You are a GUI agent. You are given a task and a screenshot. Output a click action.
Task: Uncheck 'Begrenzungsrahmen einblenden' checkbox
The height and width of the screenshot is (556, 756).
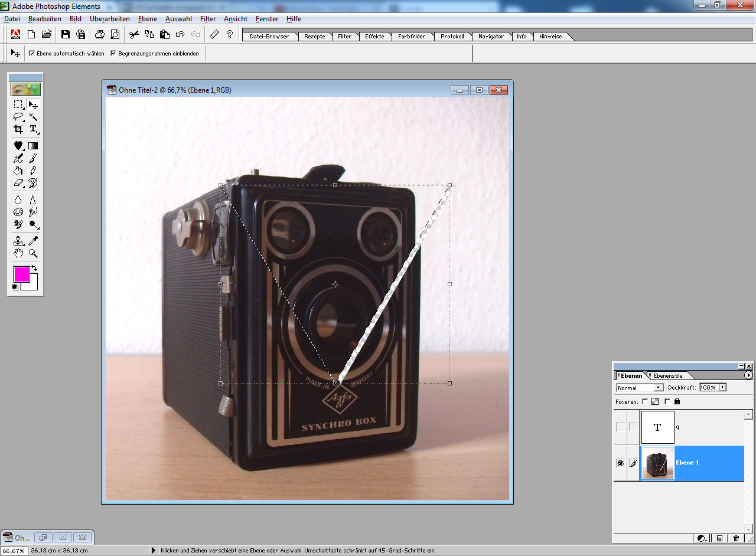point(113,53)
